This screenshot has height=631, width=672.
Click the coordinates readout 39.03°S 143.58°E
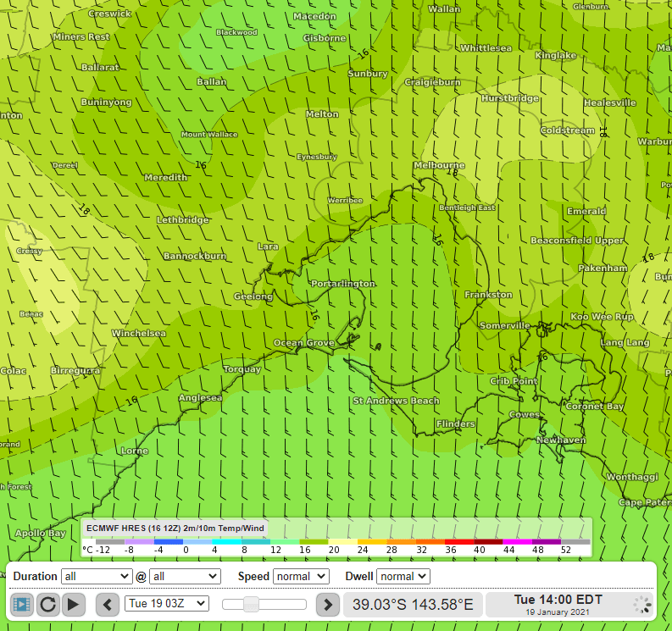(413, 605)
